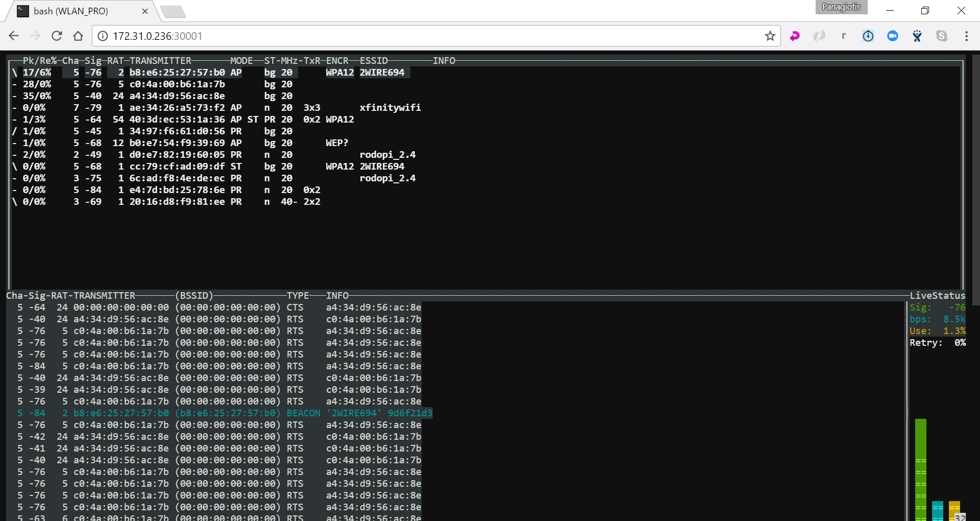Click the back navigation button

[x=13, y=36]
